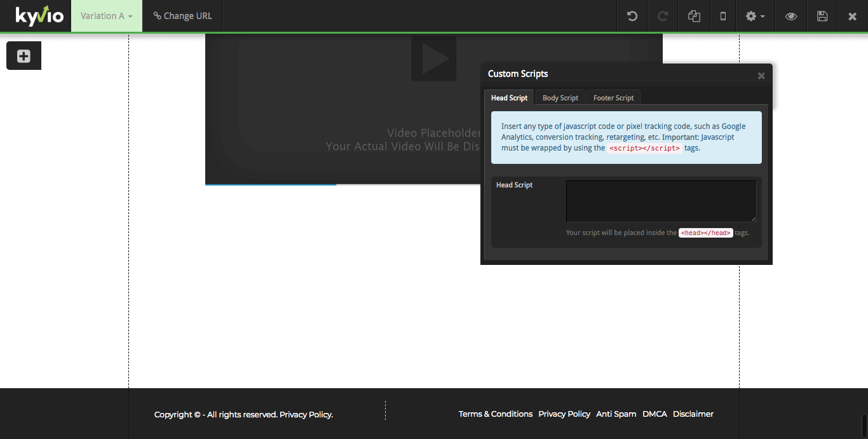Viewport: 868px width, 439px height.
Task: Redo the last action
Action: point(663,16)
